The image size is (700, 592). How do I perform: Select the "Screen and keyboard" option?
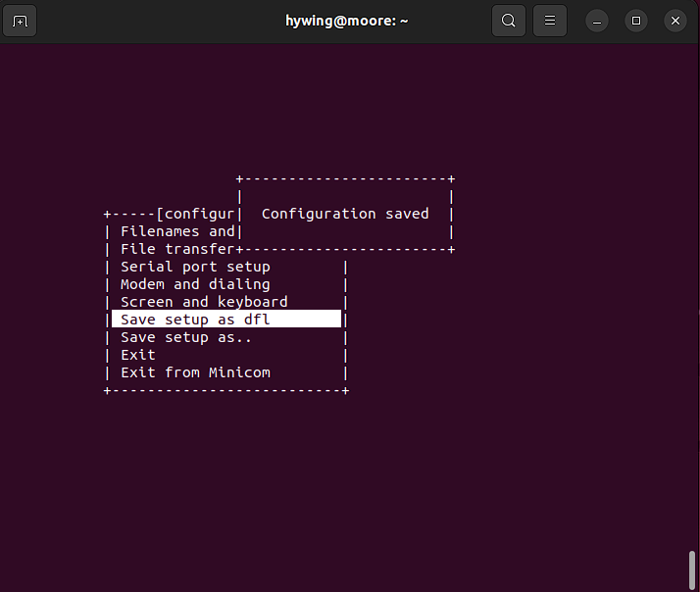(204, 302)
